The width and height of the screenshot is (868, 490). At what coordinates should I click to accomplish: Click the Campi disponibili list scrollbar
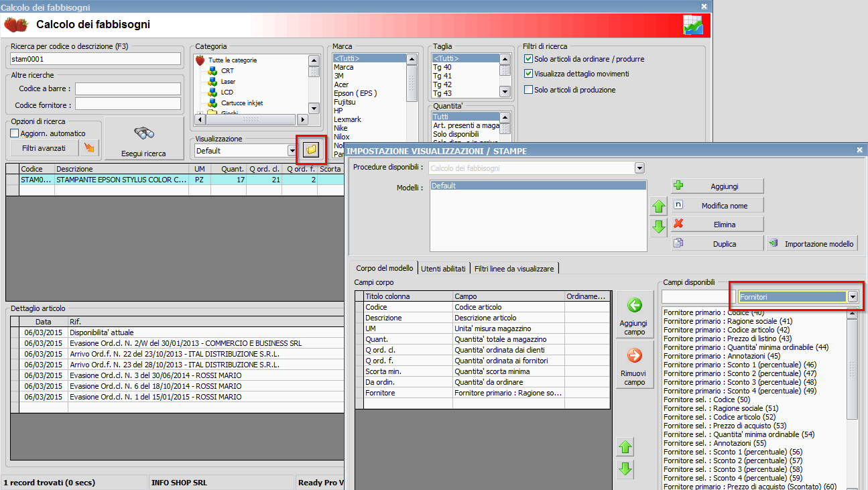click(x=853, y=369)
